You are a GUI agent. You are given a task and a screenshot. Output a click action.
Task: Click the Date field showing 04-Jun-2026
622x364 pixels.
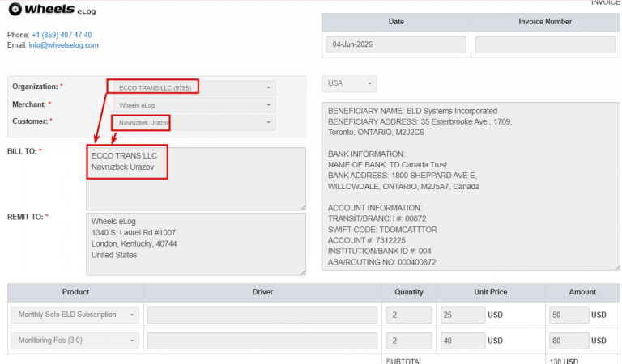396,44
